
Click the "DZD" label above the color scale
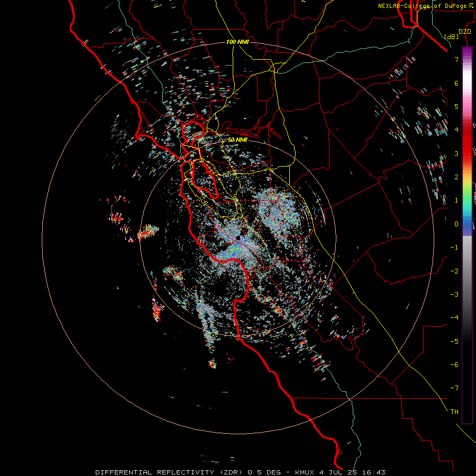coord(465,32)
